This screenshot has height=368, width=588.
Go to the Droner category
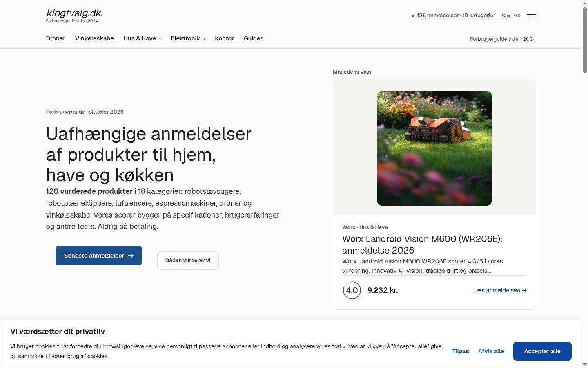click(56, 38)
